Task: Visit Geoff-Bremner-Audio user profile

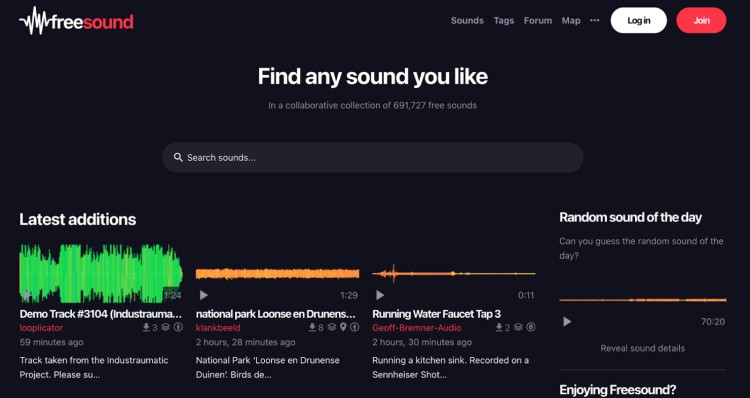Action: tap(417, 328)
